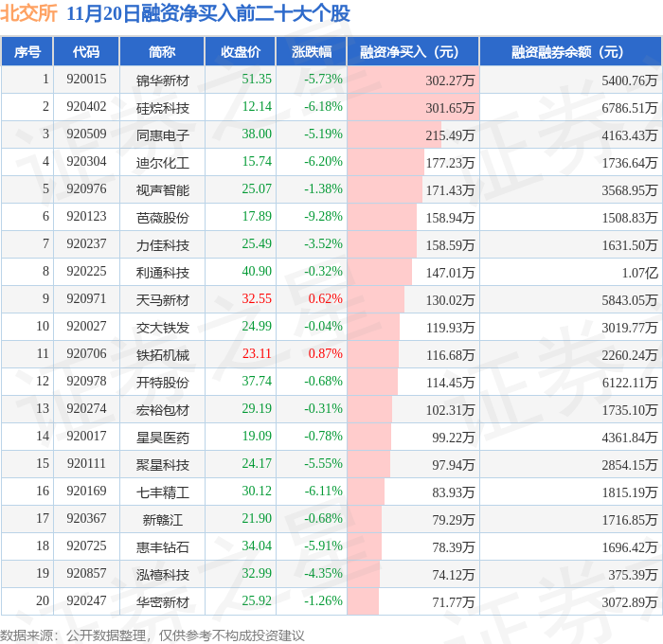Click closing price 30.12
This screenshot has height=644, width=663.
[x=257, y=492]
